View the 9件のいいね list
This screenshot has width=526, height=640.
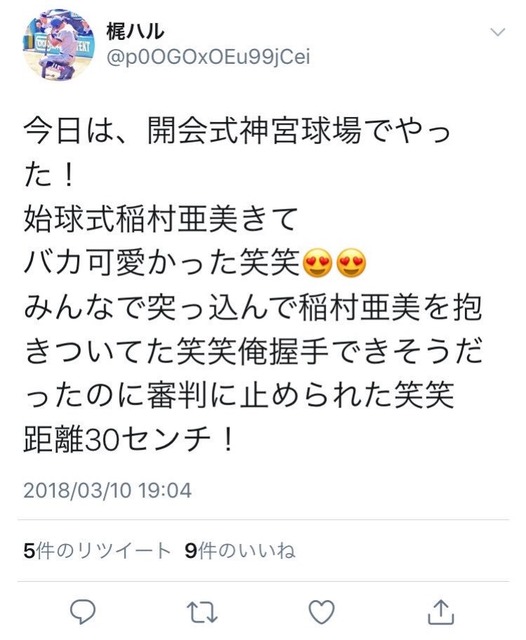pyautogui.click(x=240, y=551)
